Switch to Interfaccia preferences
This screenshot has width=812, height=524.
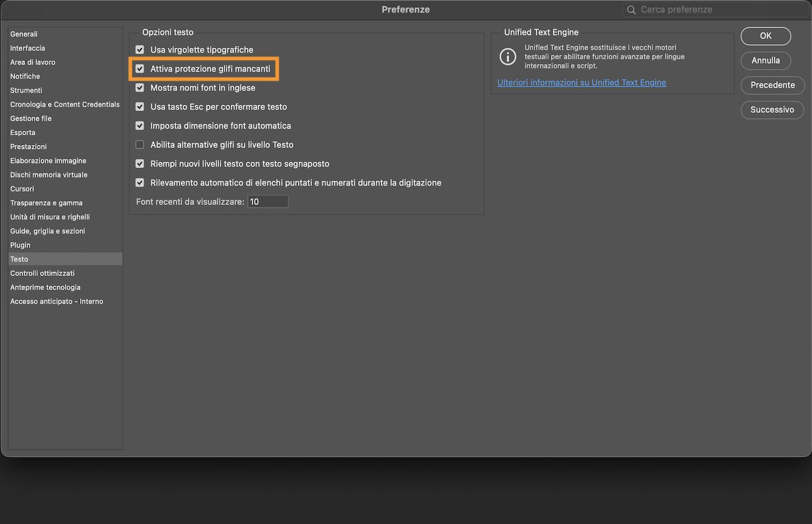pyautogui.click(x=27, y=49)
